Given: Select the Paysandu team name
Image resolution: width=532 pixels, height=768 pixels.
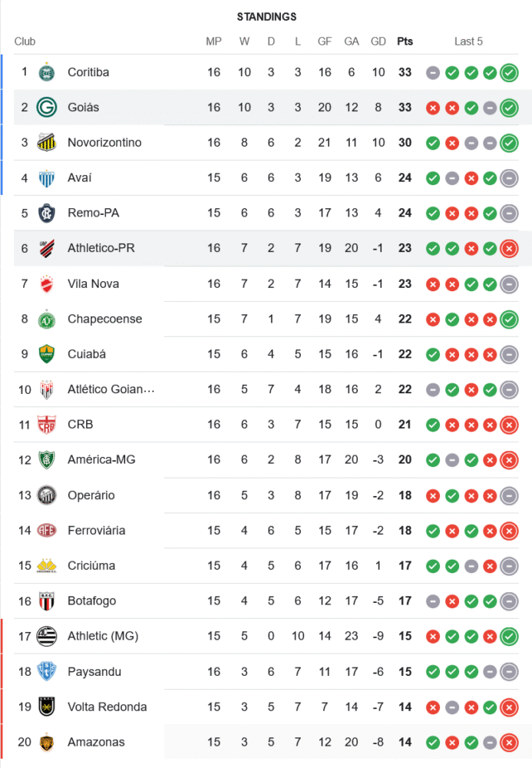Looking at the screenshot, I should pyautogui.click(x=94, y=671).
